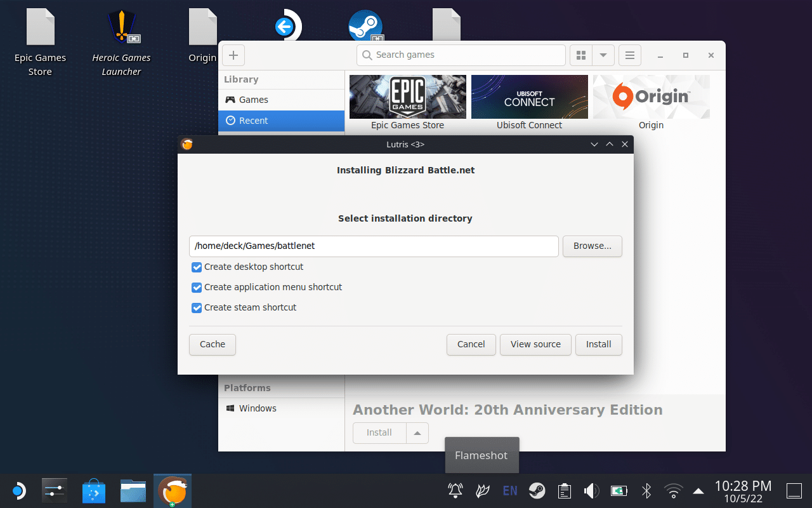Open volume control in system tray

(591, 491)
